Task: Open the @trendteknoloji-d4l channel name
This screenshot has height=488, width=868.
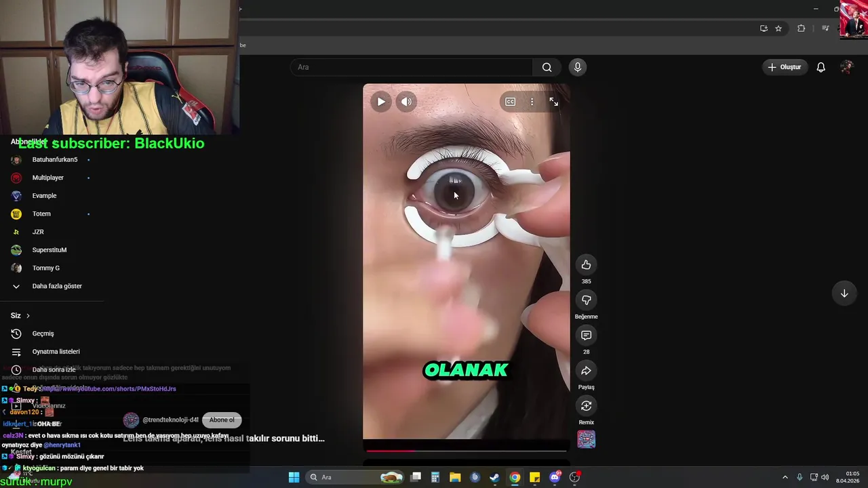Action: pos(170,420)
